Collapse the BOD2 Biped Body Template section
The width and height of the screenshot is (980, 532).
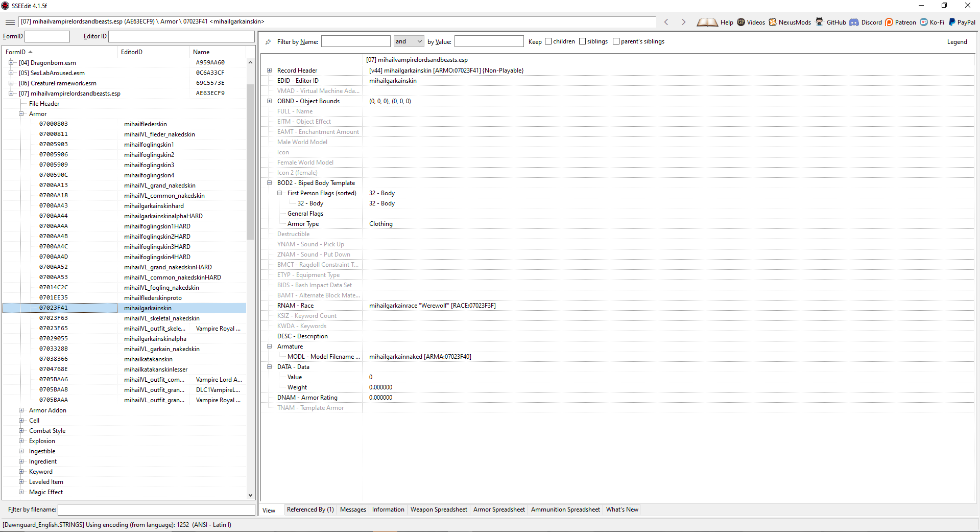click(x=270, y=183)
